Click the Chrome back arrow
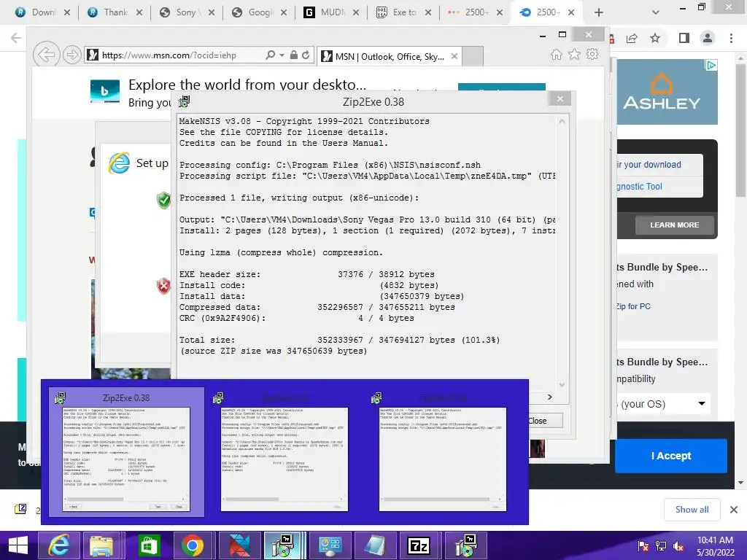747x560 pixels. coord(16,38)
